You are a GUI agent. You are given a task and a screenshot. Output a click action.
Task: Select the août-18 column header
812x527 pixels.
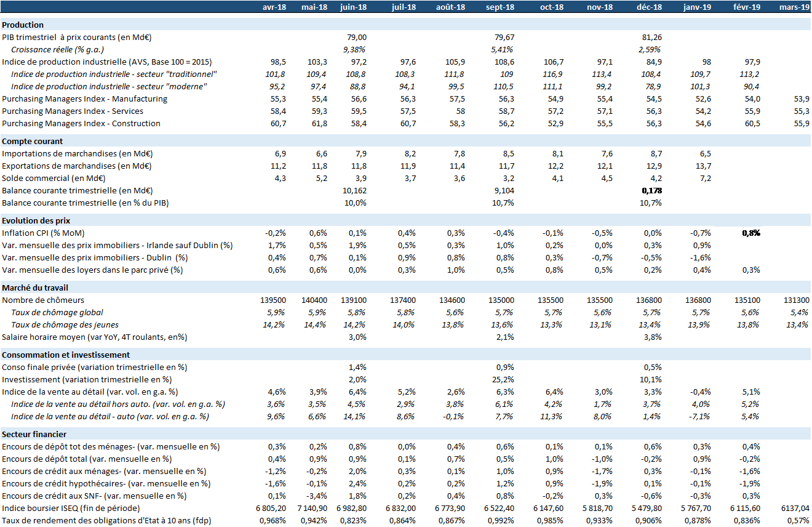pos(450,7)
